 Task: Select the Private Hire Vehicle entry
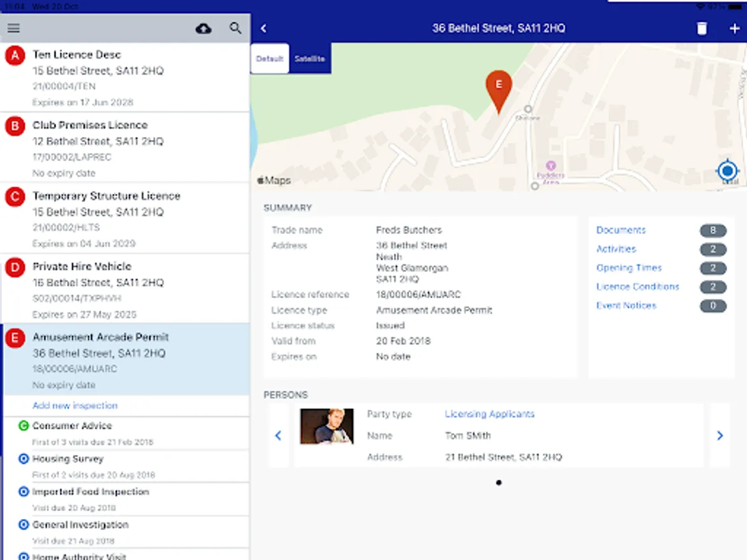(x=126, y=289)
